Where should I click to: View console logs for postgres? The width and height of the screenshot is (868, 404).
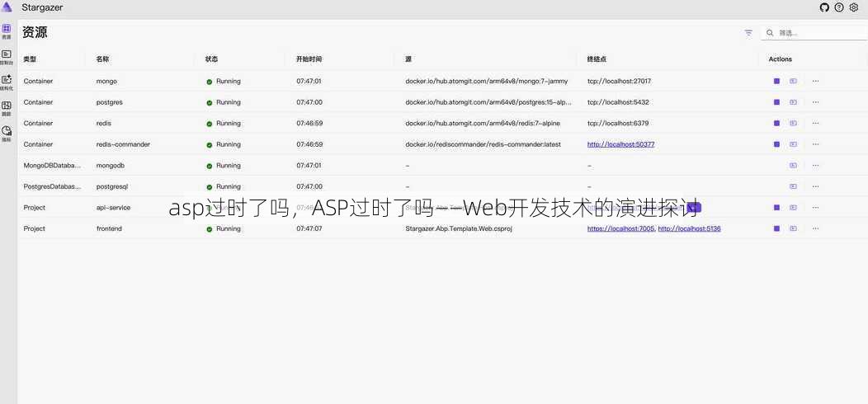pos(793,102)
